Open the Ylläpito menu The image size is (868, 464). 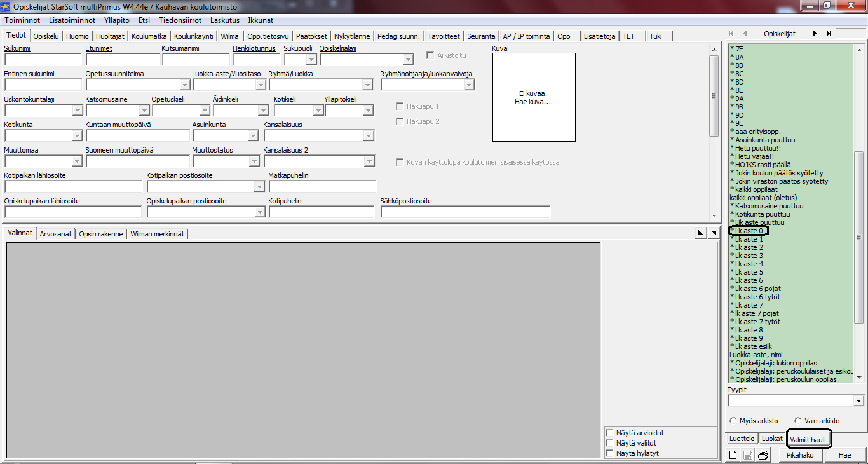(116, 20)
